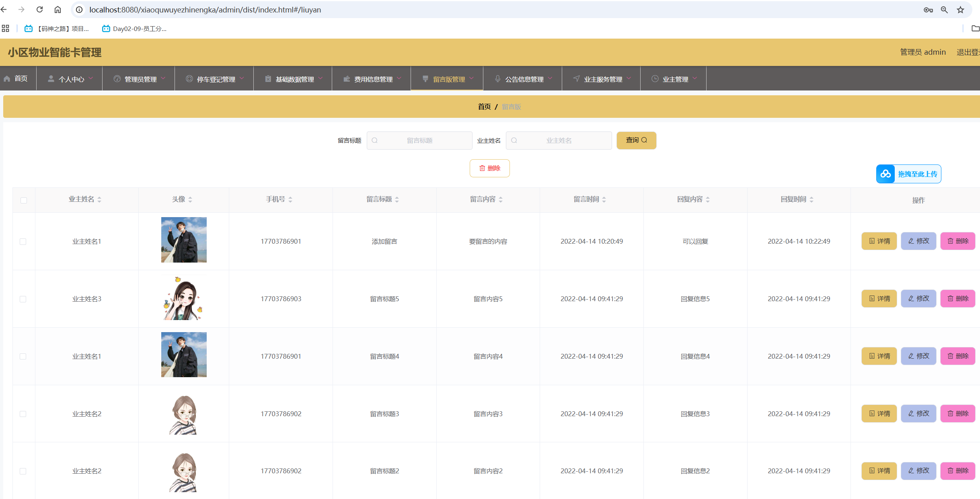Click the browser home icon
Viewport: 980px width, 499px height.
[58, 10]
